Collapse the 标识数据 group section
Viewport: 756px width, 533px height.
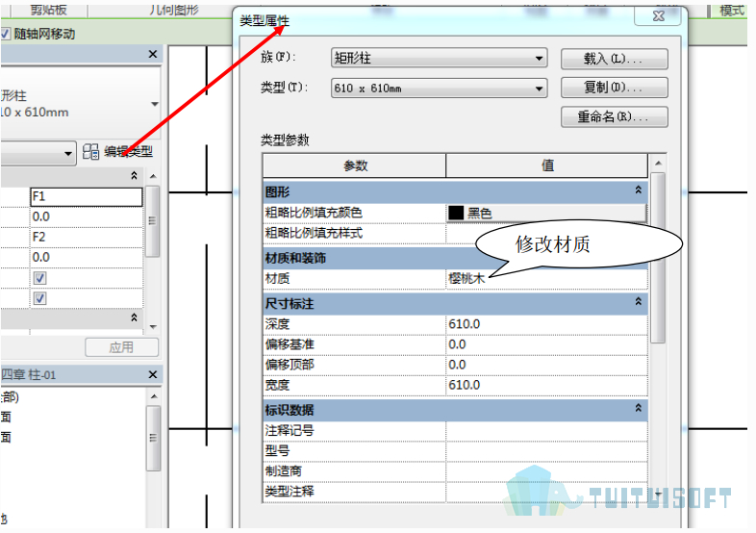click(638, 408)
